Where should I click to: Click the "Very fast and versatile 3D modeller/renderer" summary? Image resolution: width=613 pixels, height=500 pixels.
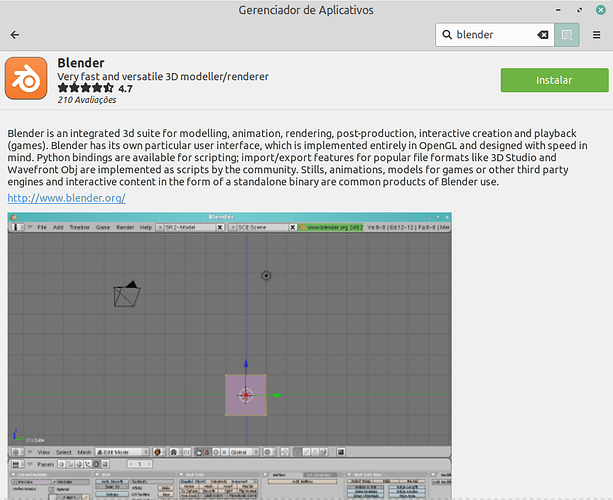coord(163,77)
